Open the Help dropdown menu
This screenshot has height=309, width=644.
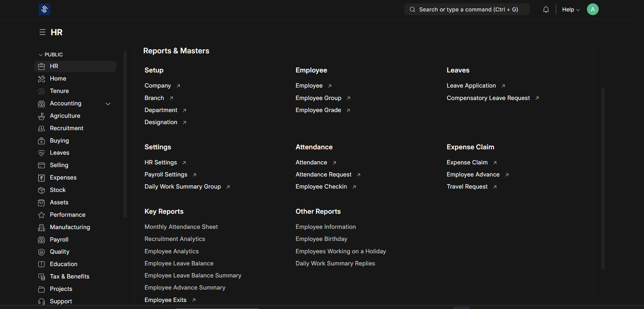tap(571, 9)
